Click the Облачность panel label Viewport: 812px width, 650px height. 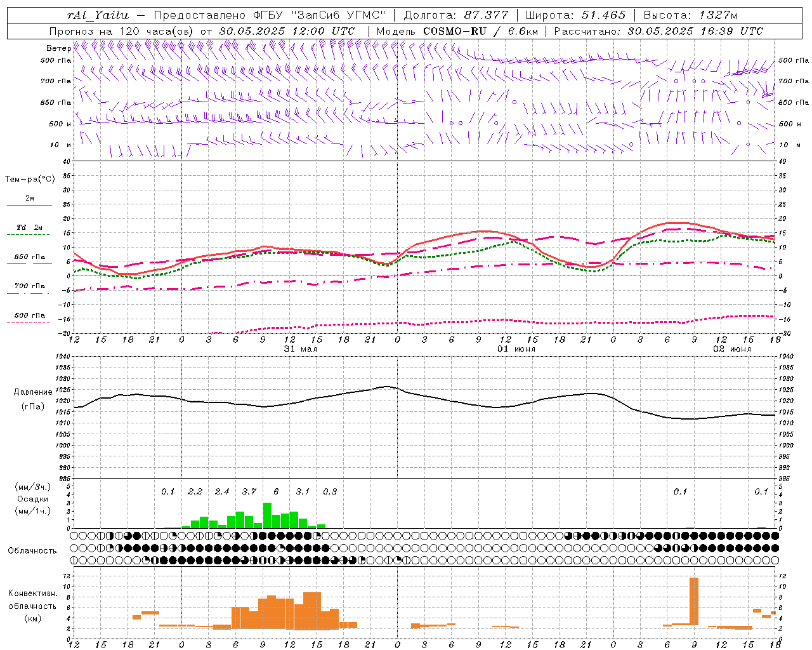(x=32, y=551)
